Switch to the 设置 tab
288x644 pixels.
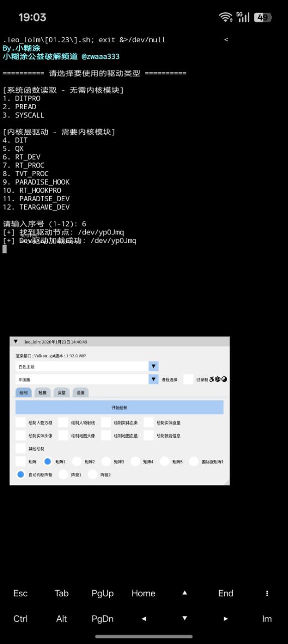click(x=80, y=392)
